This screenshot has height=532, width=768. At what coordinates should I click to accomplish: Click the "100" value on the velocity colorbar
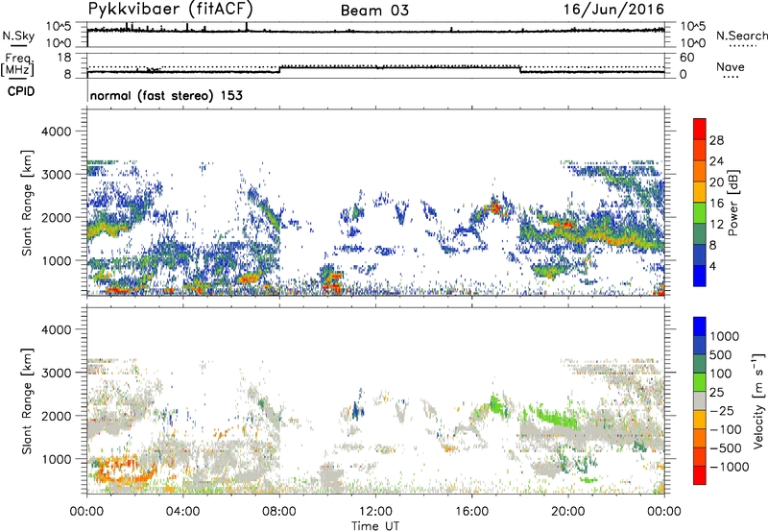722,374
